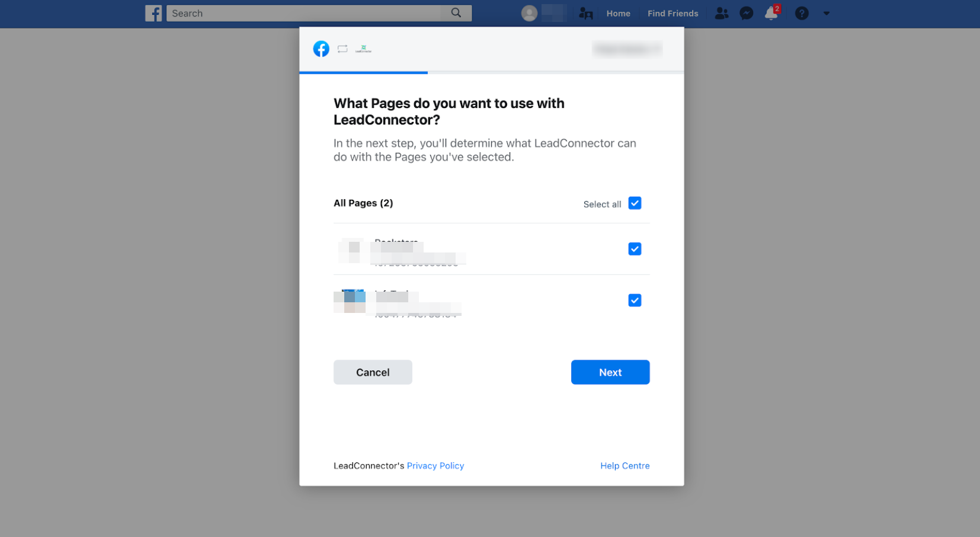Open Find Friends in top bar
Viewport: 980px width, 537px height.
[x=672, y=13]
